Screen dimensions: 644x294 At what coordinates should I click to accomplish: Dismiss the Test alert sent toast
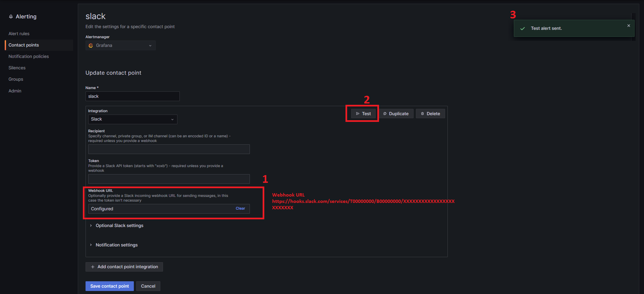click(x=629, y=25)
